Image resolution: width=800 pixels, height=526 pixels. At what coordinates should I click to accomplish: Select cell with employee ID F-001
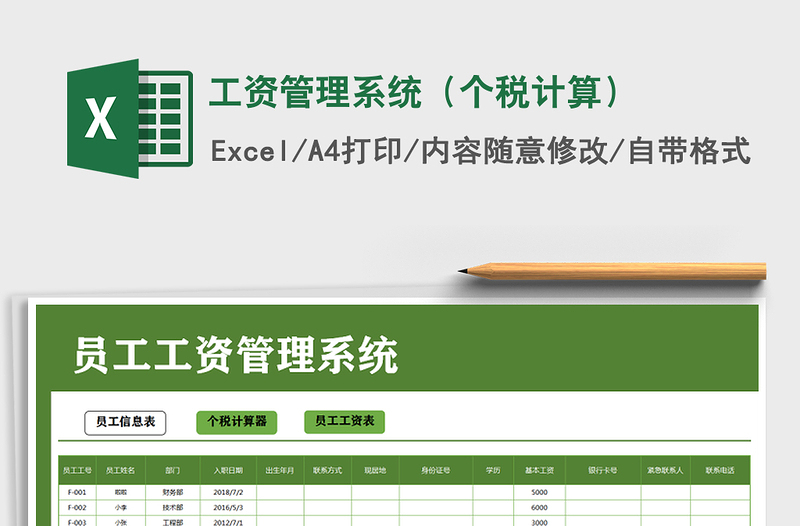(77, 492)
